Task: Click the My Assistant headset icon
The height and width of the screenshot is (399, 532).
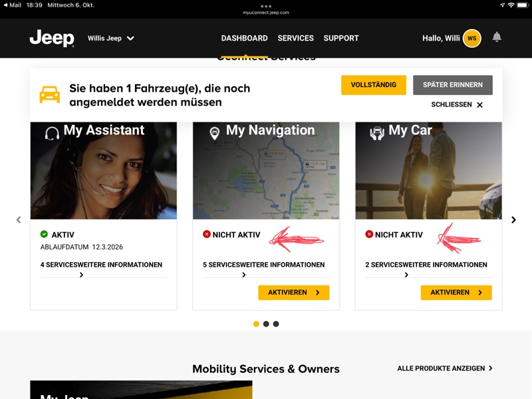Action: point(52,133)
